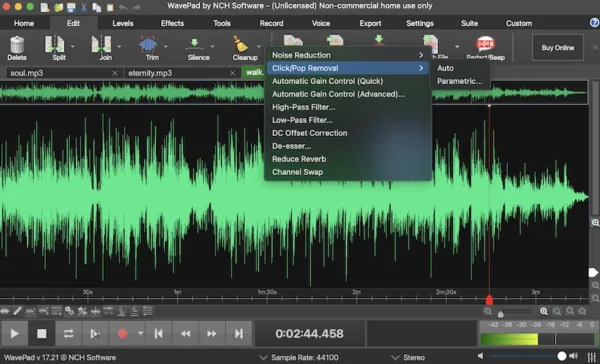This screenshot has height=364, width=600.
Task: Go to start with skip-back button
Action: coord(158,334)
